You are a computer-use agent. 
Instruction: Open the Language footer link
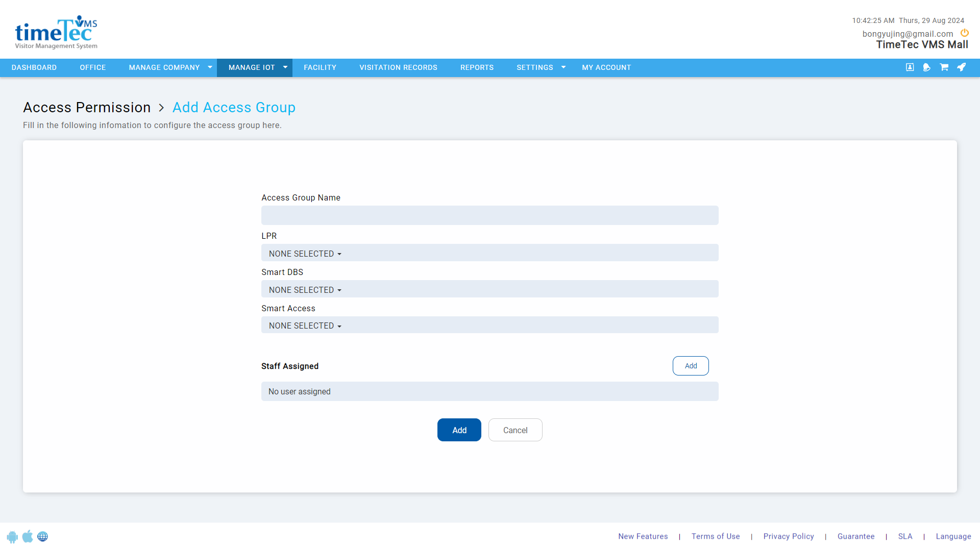coord(953,536)
